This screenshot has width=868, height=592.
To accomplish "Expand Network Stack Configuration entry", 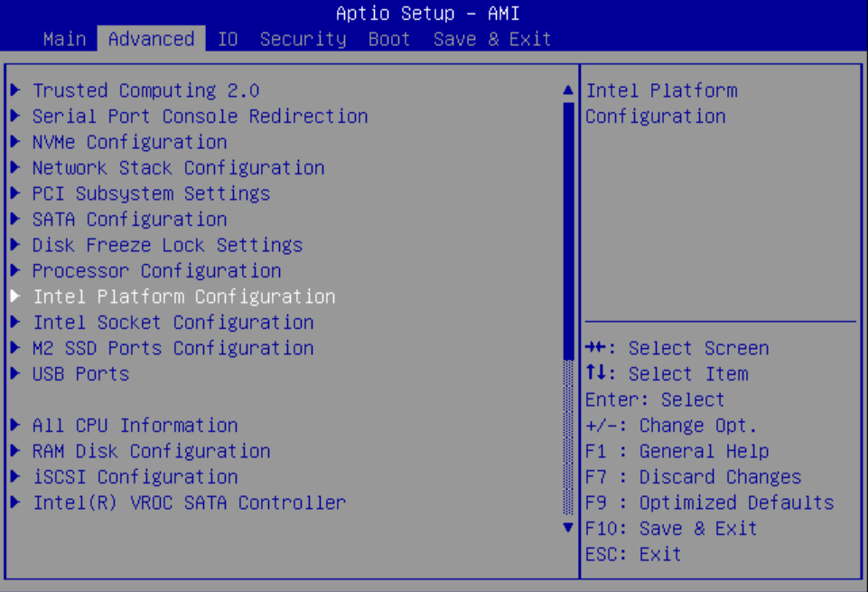I will [178, 168].
